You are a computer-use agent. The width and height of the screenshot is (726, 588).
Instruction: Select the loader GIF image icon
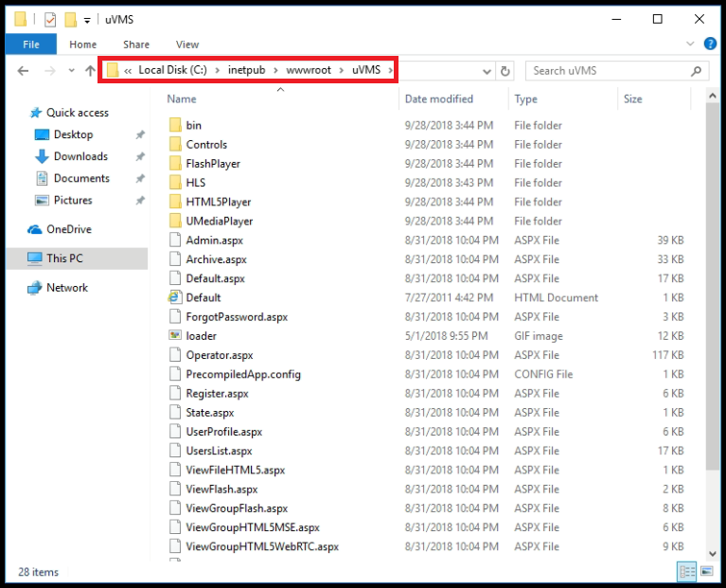[x=175, y=336]
